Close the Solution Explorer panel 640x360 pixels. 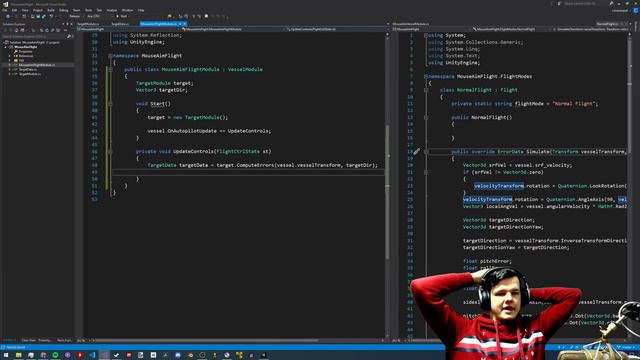[71, 24]
